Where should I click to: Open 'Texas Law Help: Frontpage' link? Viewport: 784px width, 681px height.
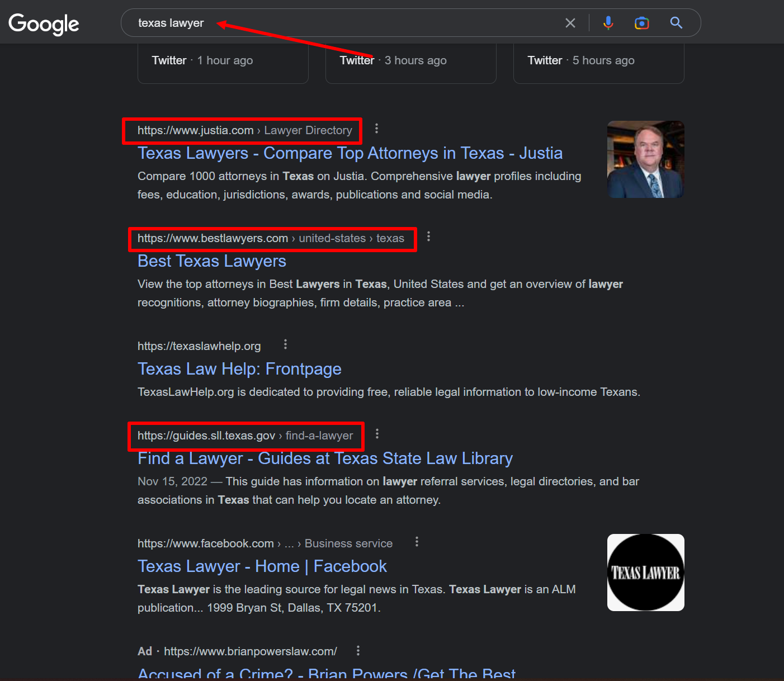point(239,369)
